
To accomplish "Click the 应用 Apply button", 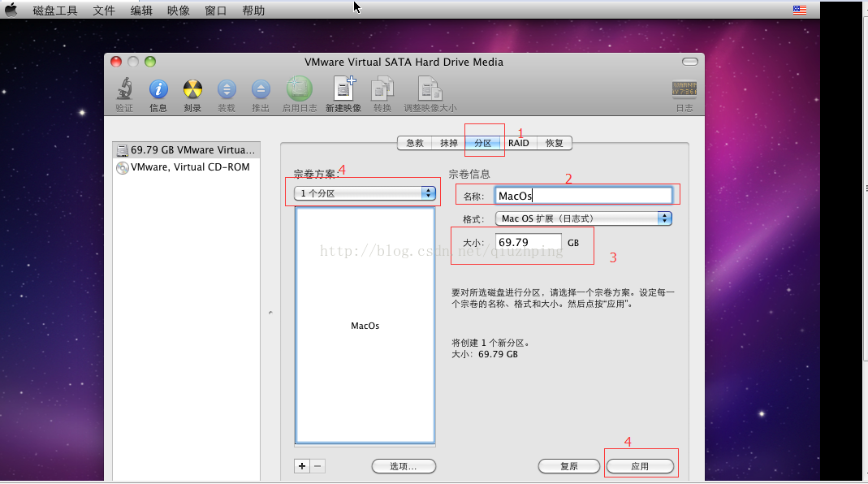I will (640, 466).
